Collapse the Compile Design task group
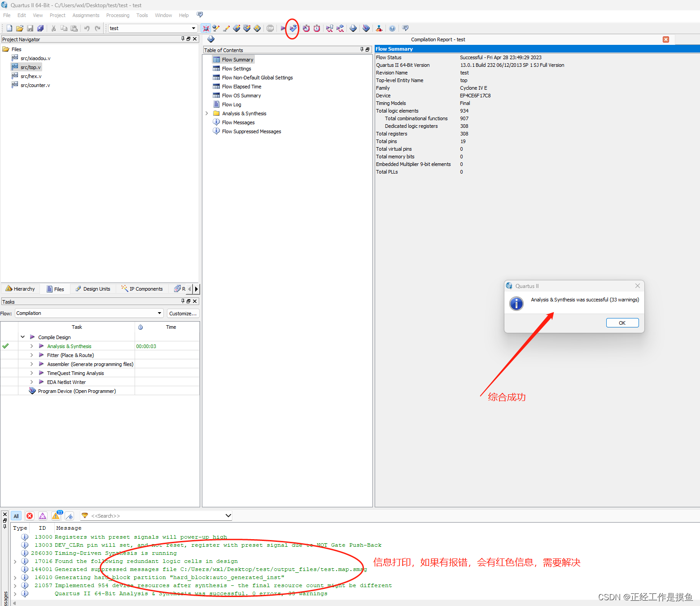The image size is (700, 606). [22, 337]
